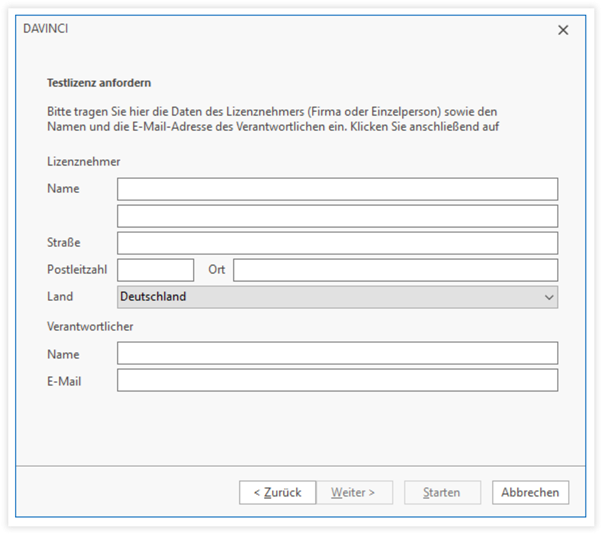602x534 pixels.
Task: Click the DAVINCI title bar text
Action: 45,29
